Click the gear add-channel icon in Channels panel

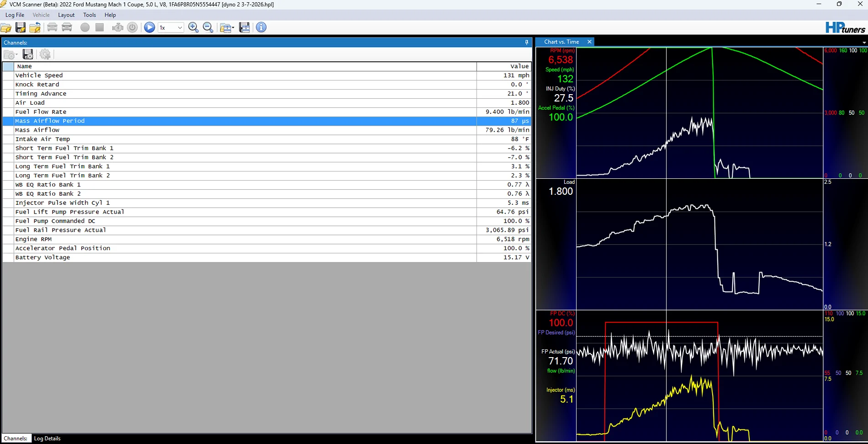pyautogui.click(x=45, y=54)
